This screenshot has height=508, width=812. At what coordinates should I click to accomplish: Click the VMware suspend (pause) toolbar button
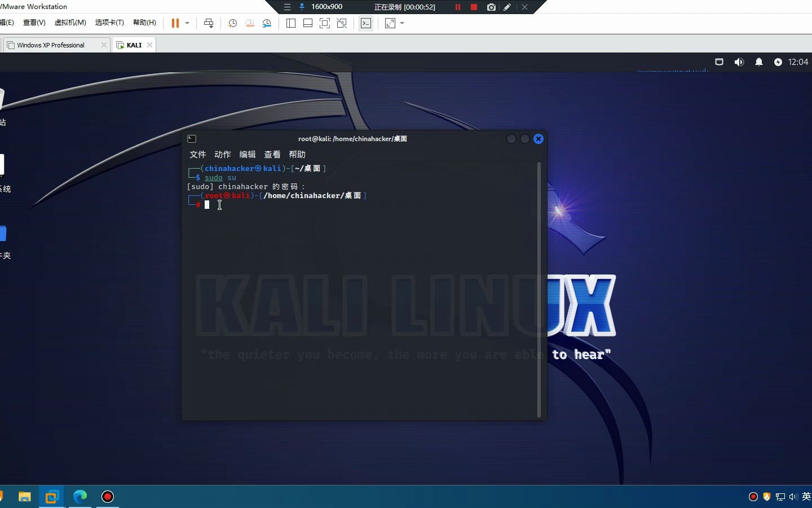pyautogui.click(x=175, y=23)
